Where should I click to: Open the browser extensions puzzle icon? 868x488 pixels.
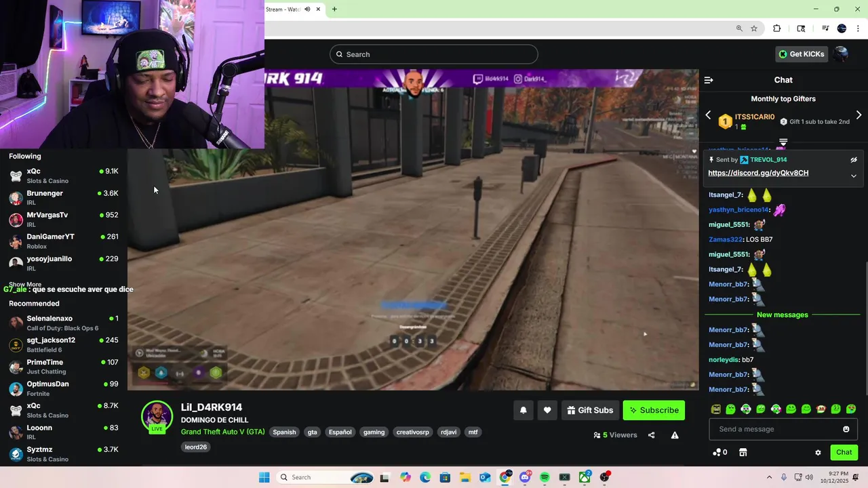click(777, 28)
